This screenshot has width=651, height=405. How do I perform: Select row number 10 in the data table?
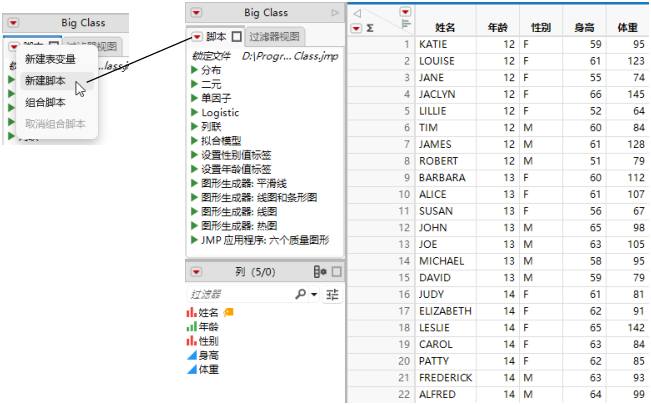point(404,194)
